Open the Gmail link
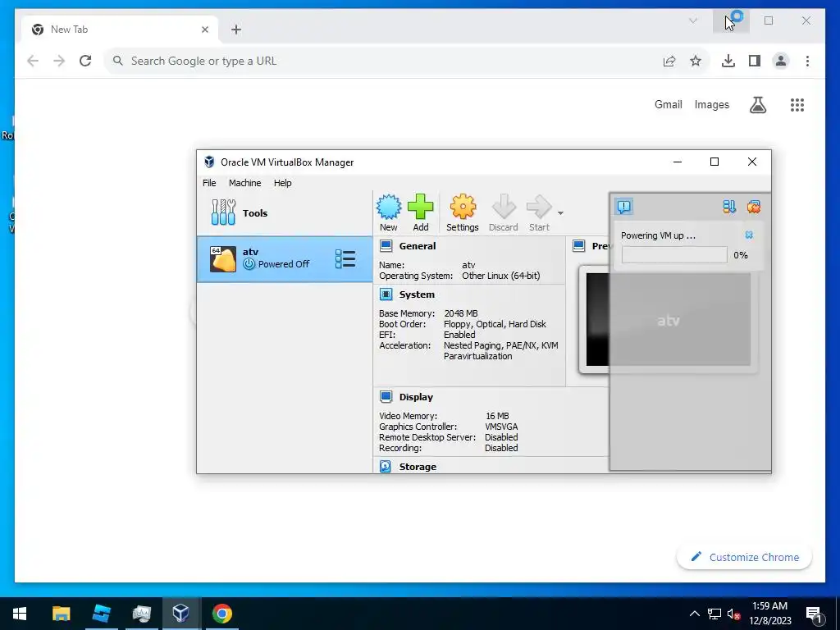The image size is (840, 630). point(668,104)
